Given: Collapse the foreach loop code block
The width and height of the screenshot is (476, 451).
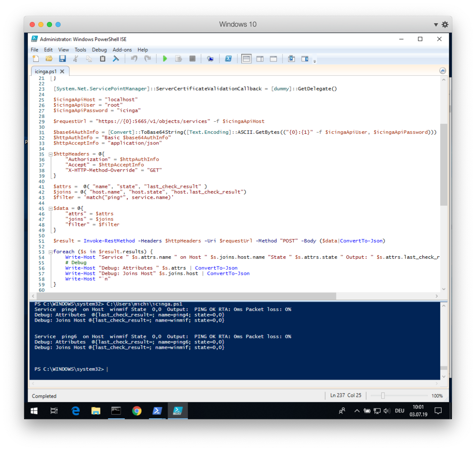Looking at the screenshot, I should coord(50,252).
